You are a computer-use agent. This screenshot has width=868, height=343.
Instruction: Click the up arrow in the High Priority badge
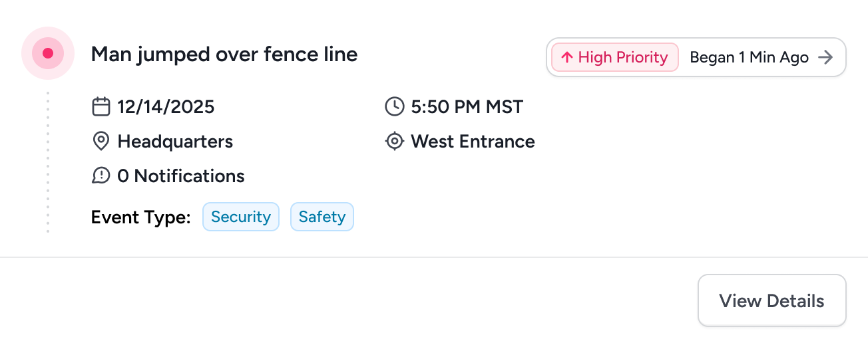tap(567, 57)
